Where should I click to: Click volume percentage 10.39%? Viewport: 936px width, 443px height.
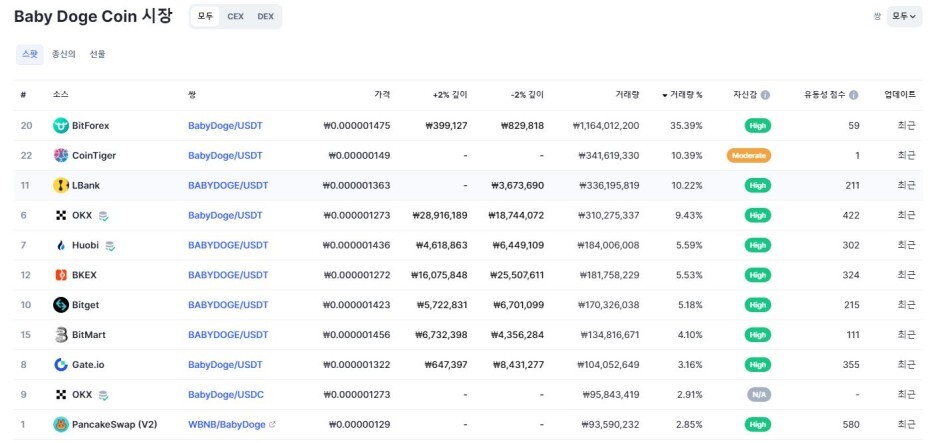click(686, 155)
